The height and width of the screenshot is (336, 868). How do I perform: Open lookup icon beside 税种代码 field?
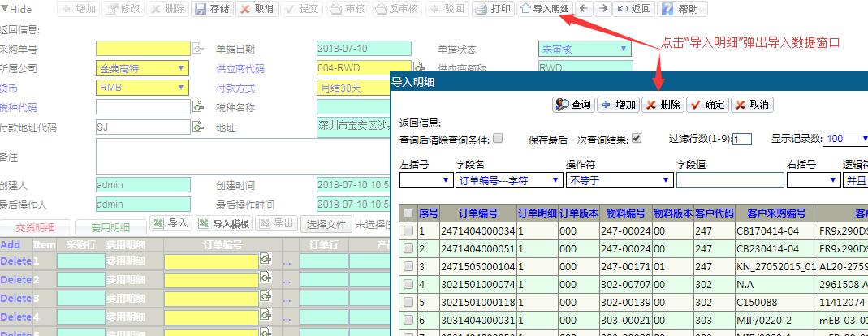click(198, 107)
